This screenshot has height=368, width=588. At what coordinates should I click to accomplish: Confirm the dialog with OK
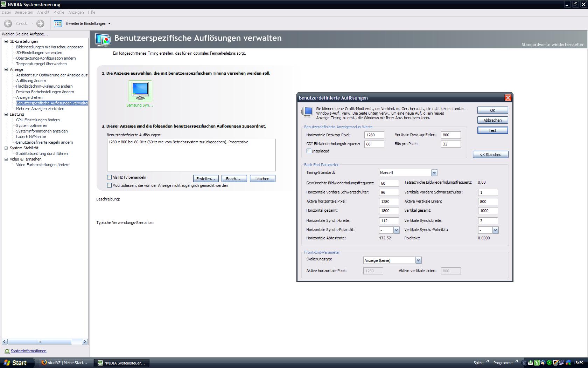click(x=492, y=110)
